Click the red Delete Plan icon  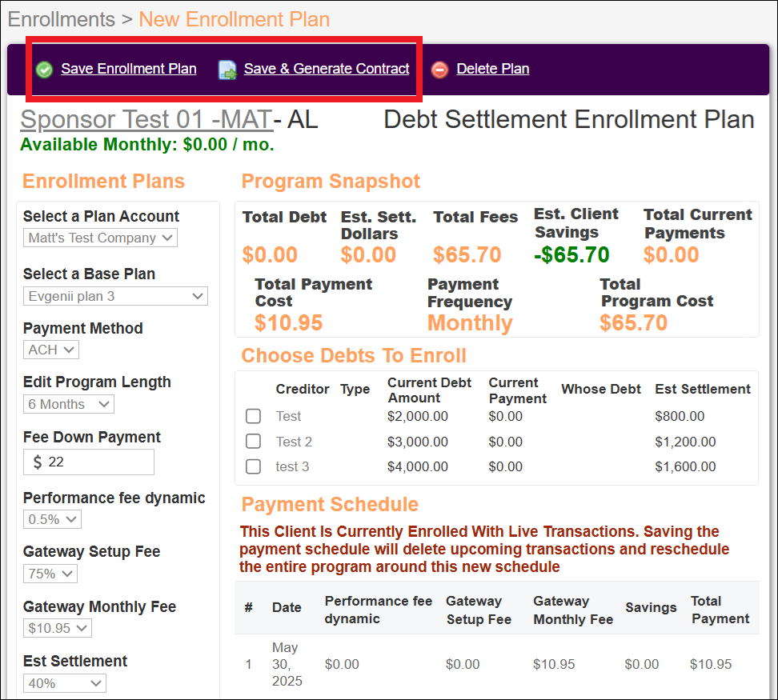(x=439, y=70)
